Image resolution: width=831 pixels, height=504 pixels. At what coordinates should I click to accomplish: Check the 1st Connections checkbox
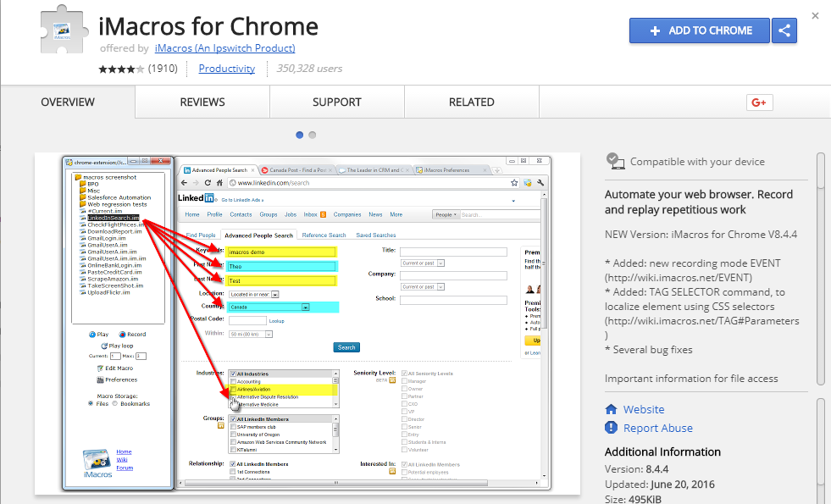233,472
